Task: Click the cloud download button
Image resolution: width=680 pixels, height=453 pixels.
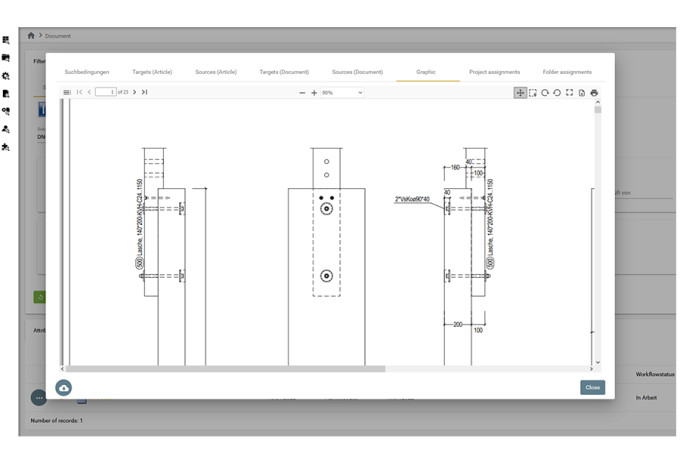Action: point(64,387)
